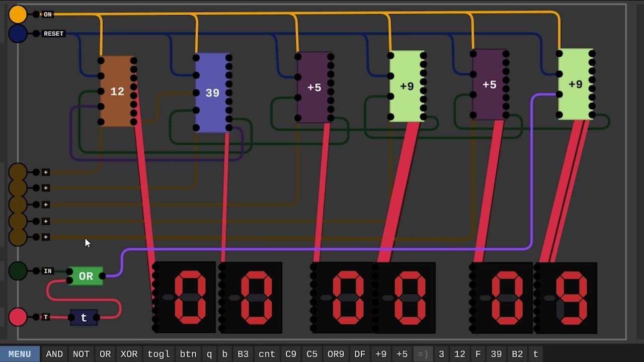Click the OR gate in the circuit
Image resolution: width=644 pixels, height=362 pixels.
(86, 276)
